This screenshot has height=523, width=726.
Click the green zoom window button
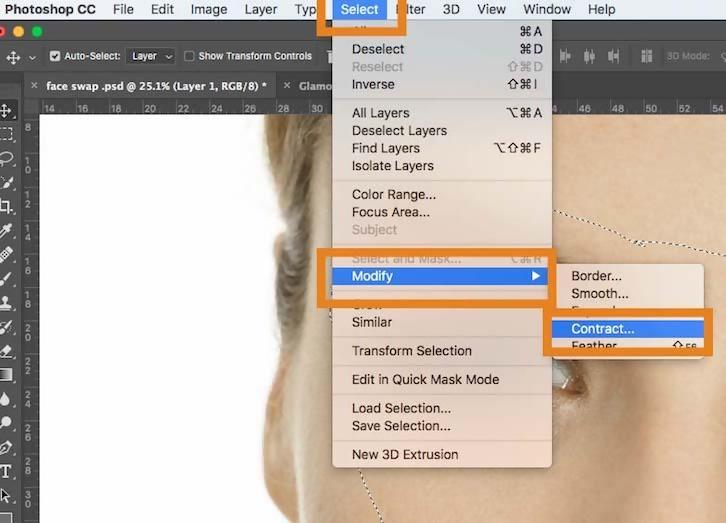pyautogui.click(x=37, y=31)
